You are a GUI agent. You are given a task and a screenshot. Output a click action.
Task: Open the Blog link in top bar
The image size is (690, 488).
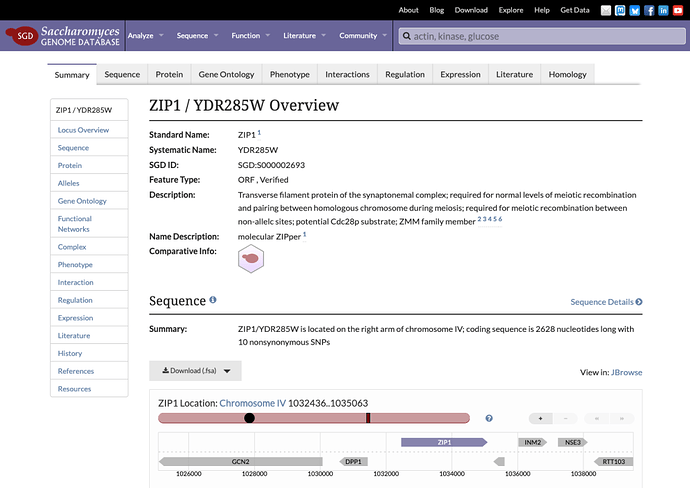coord(437,10)
